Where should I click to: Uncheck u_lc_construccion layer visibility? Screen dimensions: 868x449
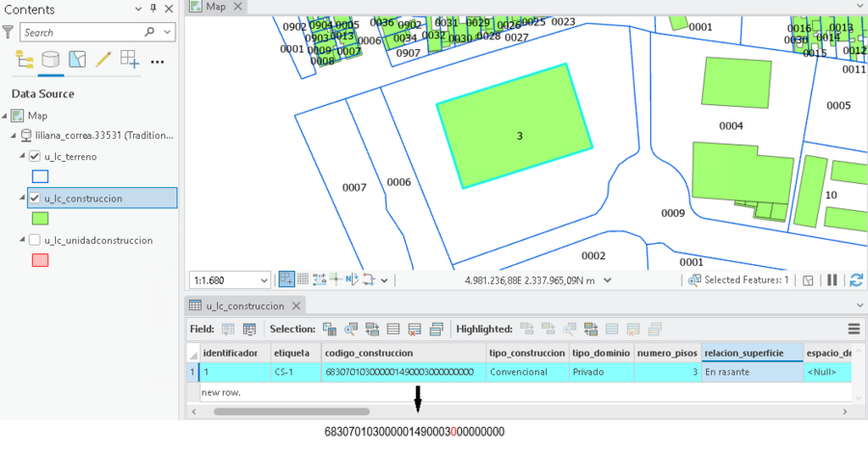35,198
